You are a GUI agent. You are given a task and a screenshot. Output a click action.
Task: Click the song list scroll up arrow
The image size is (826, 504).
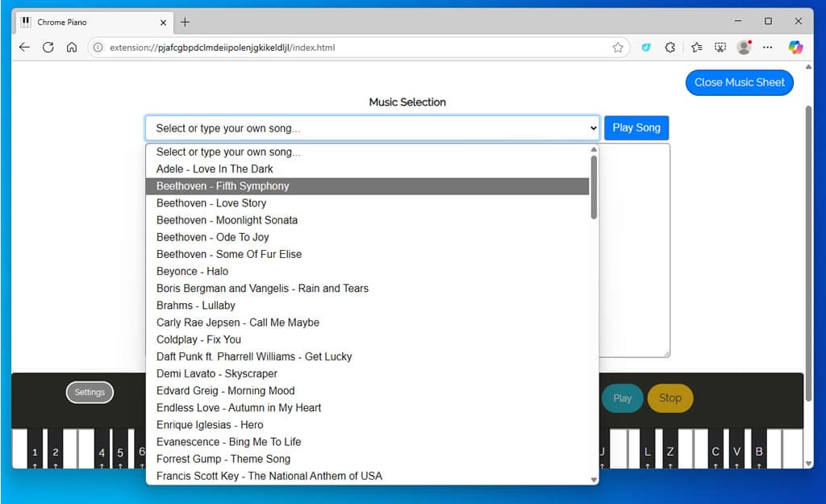coord(594,149)
